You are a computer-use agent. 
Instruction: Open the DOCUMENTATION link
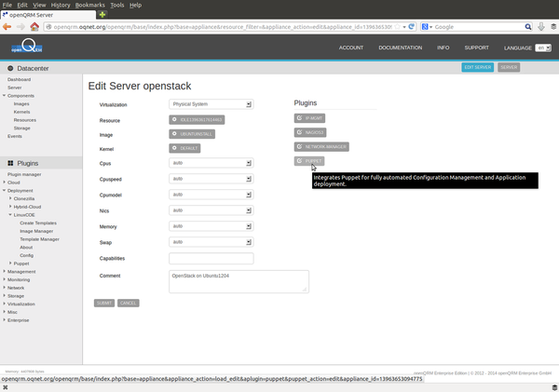coord(400,47)
